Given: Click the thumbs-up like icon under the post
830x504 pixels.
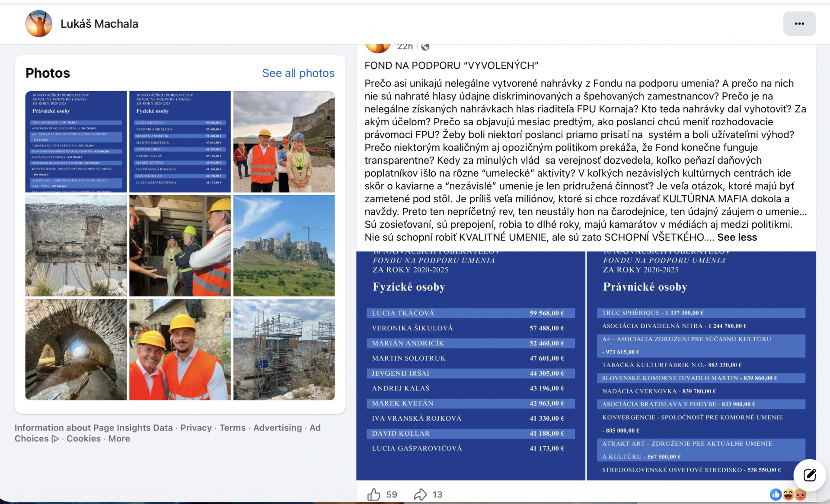Looking at the screenshot, I should pyautogui.click(x=374, y=494).
